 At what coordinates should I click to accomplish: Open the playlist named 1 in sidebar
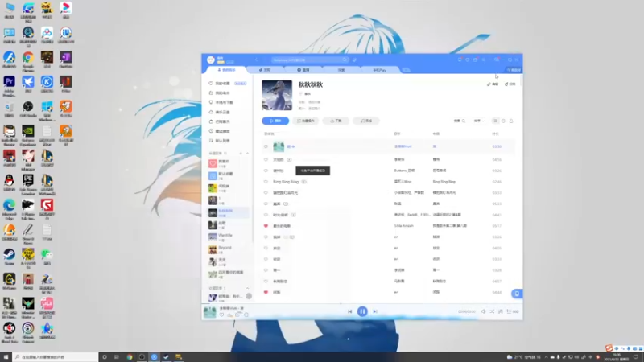228,200
